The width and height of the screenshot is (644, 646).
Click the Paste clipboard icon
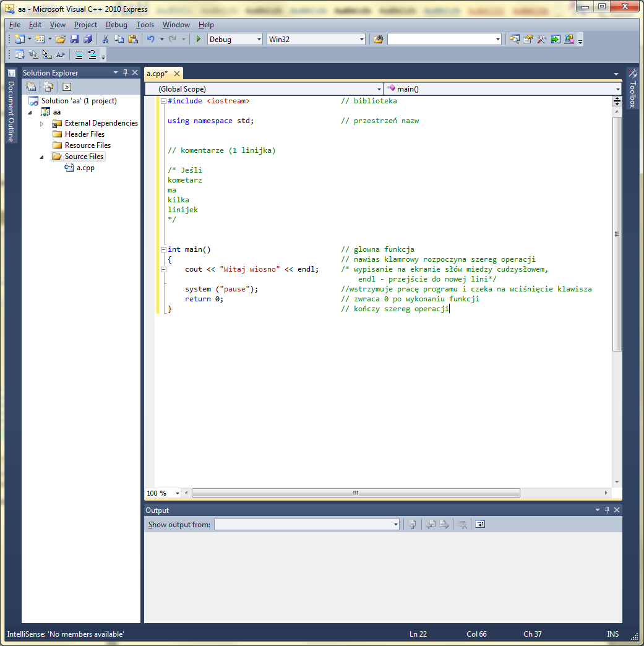[x=132, y=39]
